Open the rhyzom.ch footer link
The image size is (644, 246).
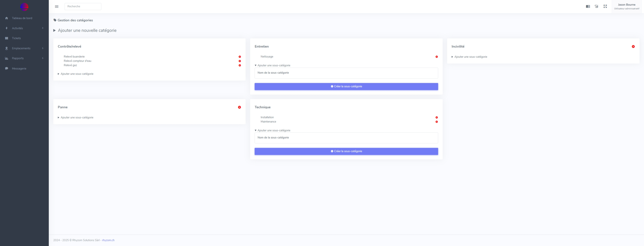click(108, 240)
